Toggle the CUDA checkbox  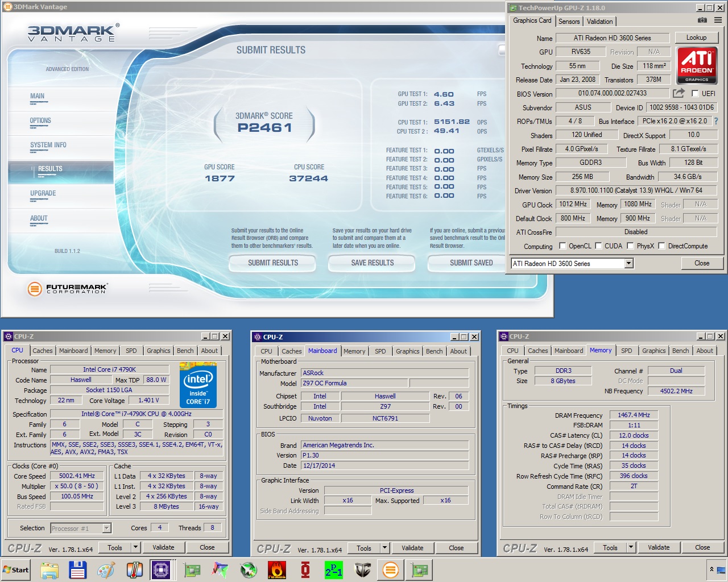[598, 246]
